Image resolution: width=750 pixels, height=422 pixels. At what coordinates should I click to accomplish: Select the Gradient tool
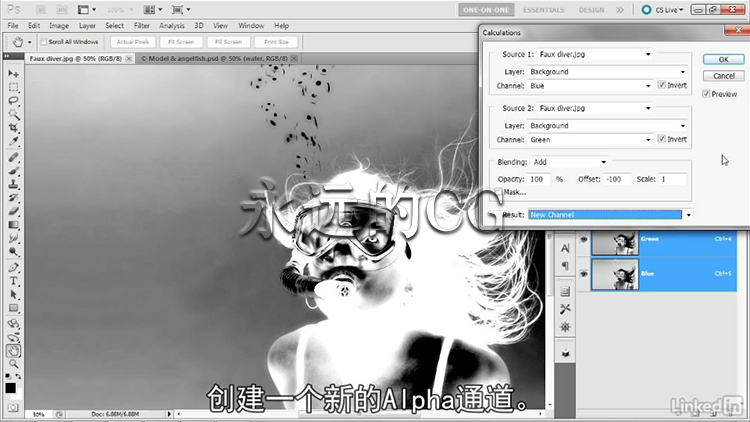coord(13,224)
